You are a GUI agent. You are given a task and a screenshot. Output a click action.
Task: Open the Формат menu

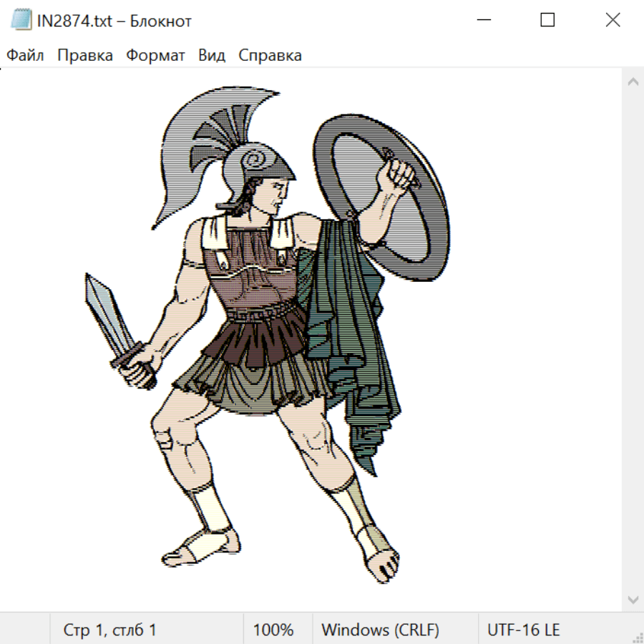click(155, 56)
